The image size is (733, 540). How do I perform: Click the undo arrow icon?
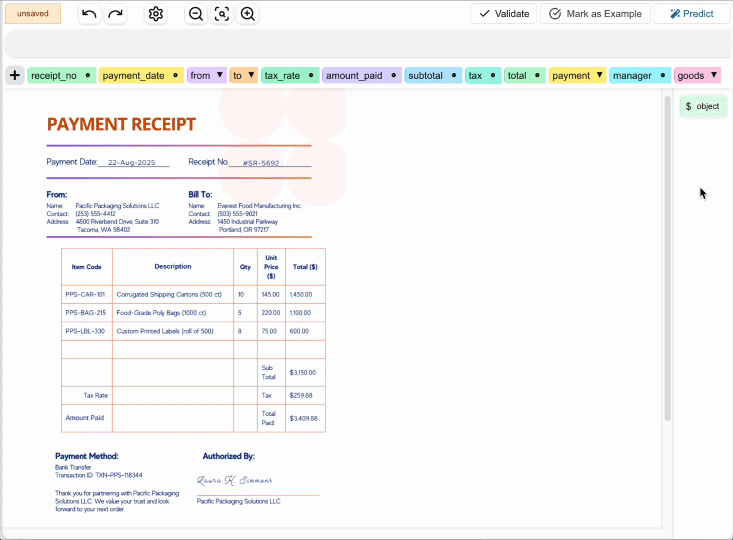pyautogui.click(x=89, y=14)
